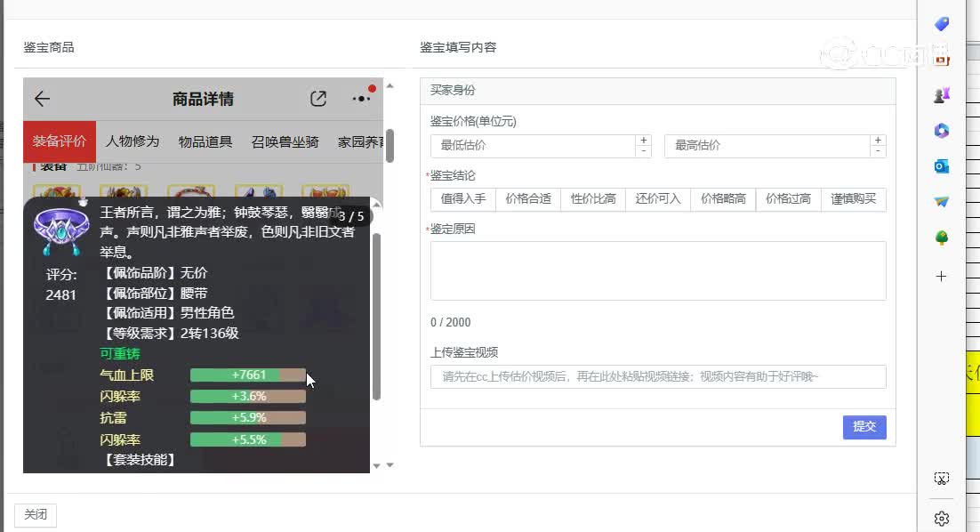The height and width of the screenshot is (532, 980).
Task: Open the green tree icon in sidebar
Action: pos(941,238)
